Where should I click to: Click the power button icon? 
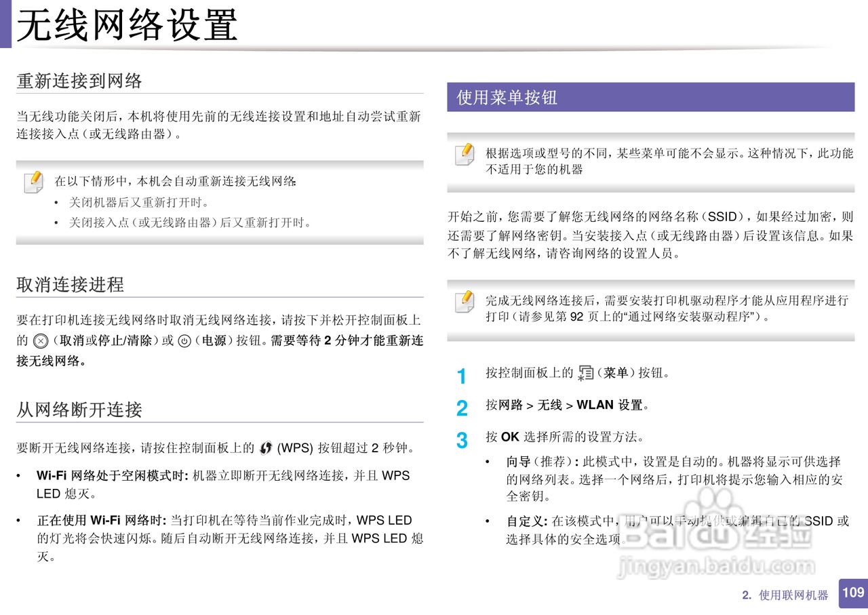pos(184,340)
